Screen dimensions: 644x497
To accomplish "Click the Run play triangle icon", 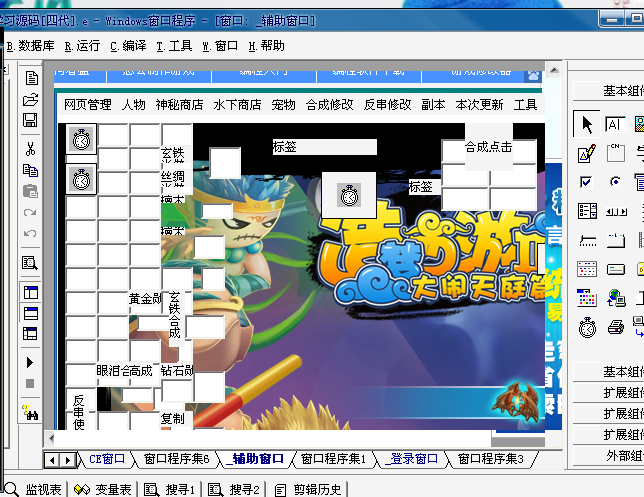I will tap(30, 362).
